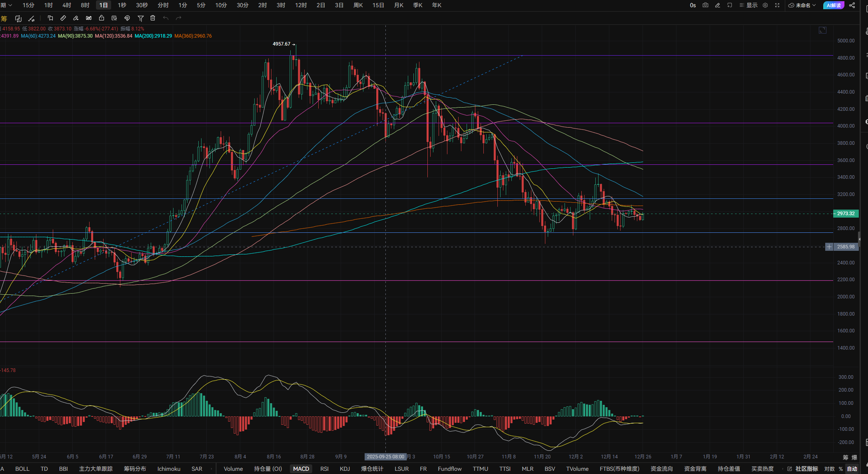868x474 pixels.
Task: Click the 2585.98 price label plus button
Action: (829, 247)
